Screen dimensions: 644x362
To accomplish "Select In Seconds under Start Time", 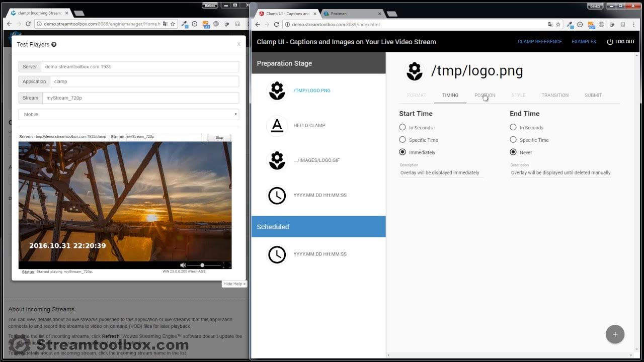I will tap(403, 127).
